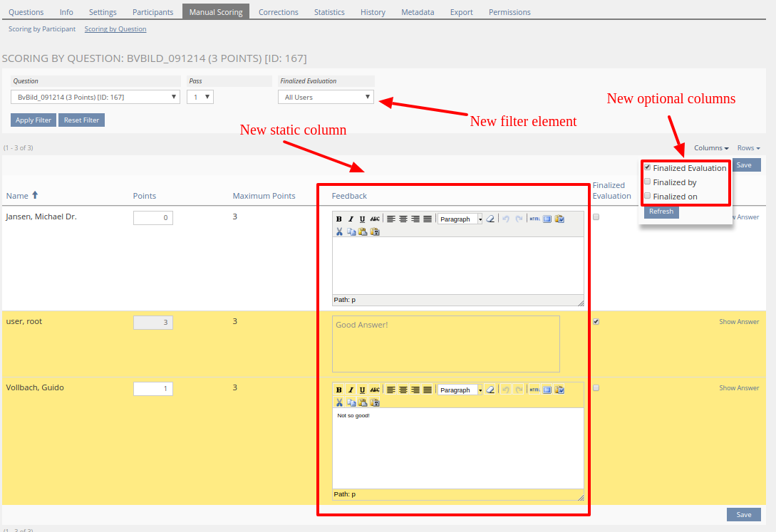Click the bottom Save button

tap(743, 515)
